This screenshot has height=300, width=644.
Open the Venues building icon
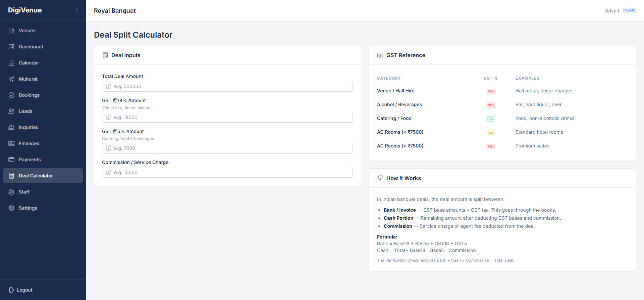pos(11,31)
